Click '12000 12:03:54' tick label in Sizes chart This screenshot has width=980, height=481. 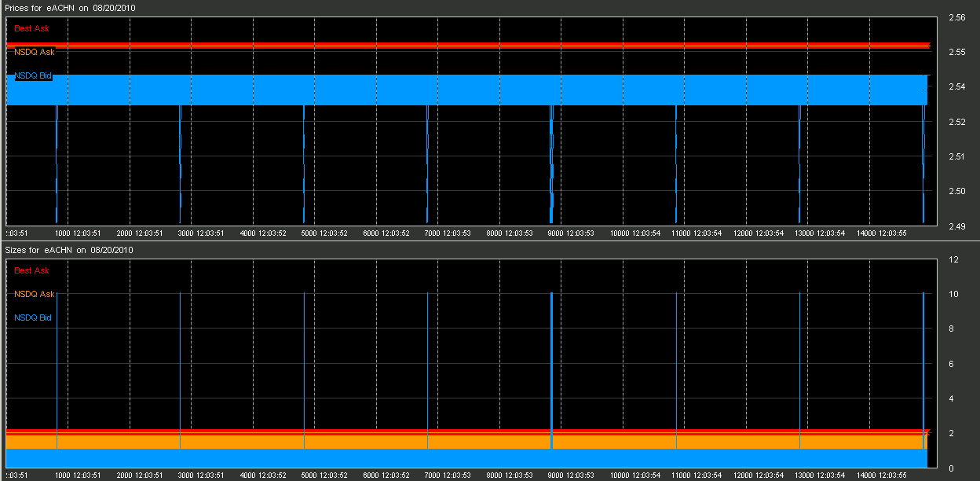759,475
